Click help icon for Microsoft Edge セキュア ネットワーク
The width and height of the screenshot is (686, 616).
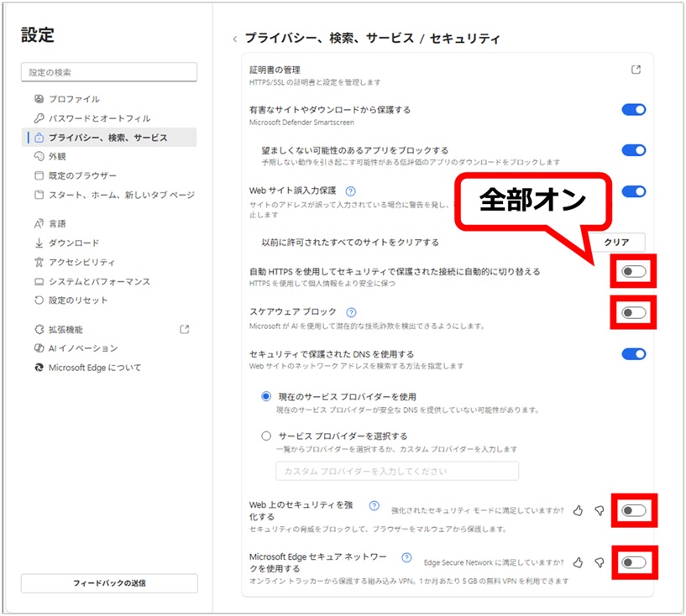point(406,557)
